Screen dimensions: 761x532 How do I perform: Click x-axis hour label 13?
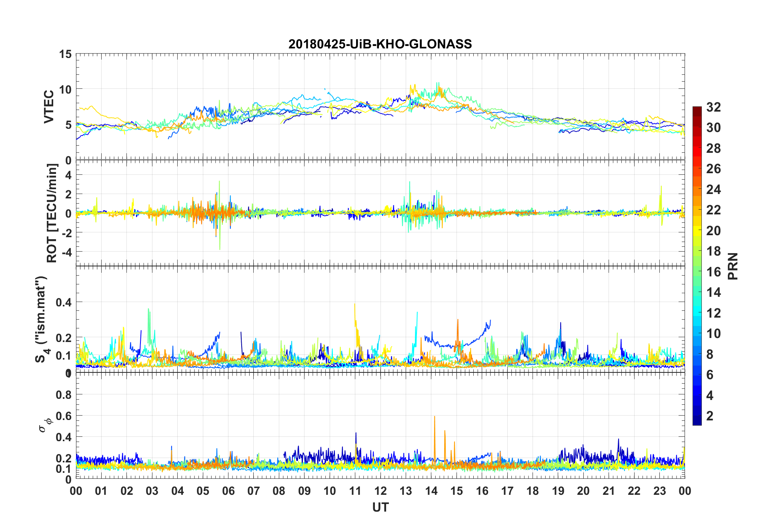point(406,491)
